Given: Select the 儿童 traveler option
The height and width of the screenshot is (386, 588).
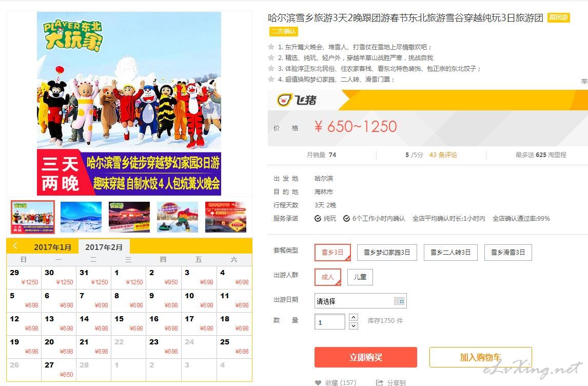Looking at the screenshot, I should click(x=360, y=277).
